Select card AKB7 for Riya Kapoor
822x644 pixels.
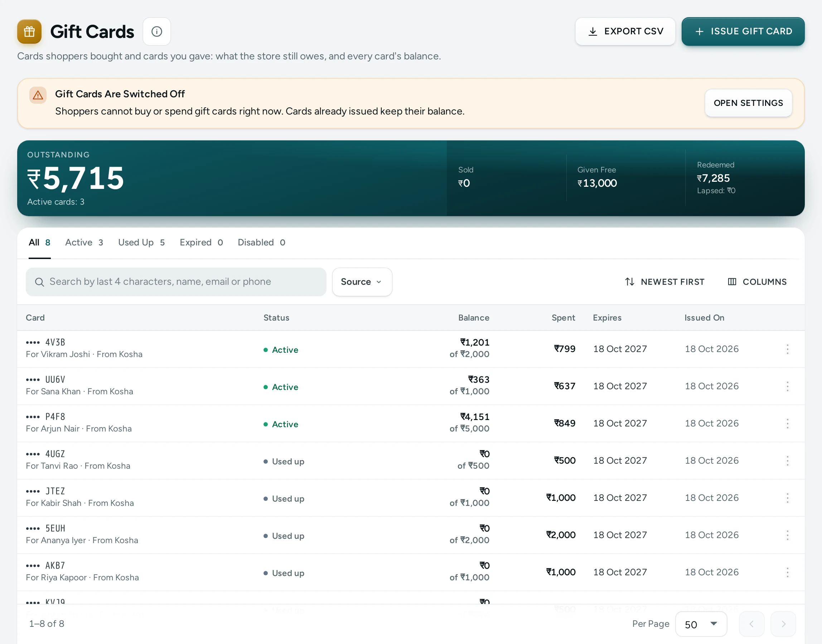(411, 572)
